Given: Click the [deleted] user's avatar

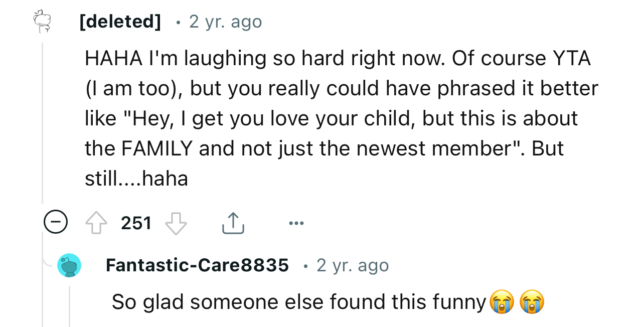Looking at the screenshot, I should point(43,21).
